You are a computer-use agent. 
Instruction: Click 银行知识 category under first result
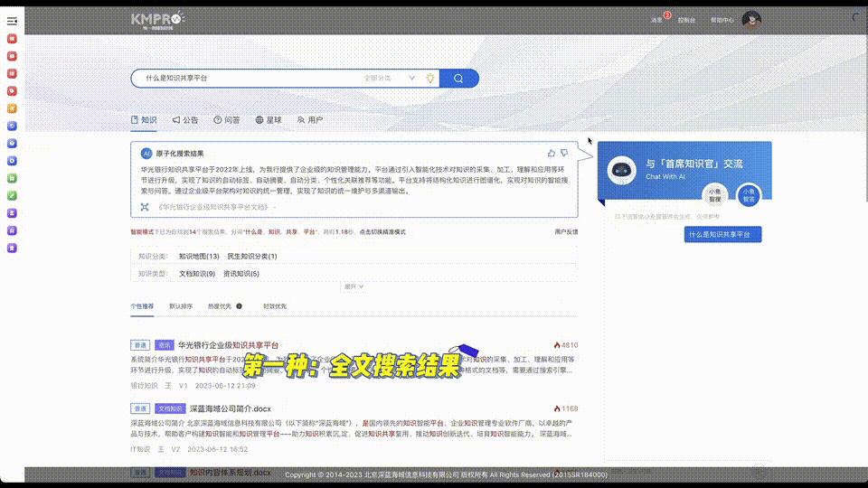pos(144,386)
